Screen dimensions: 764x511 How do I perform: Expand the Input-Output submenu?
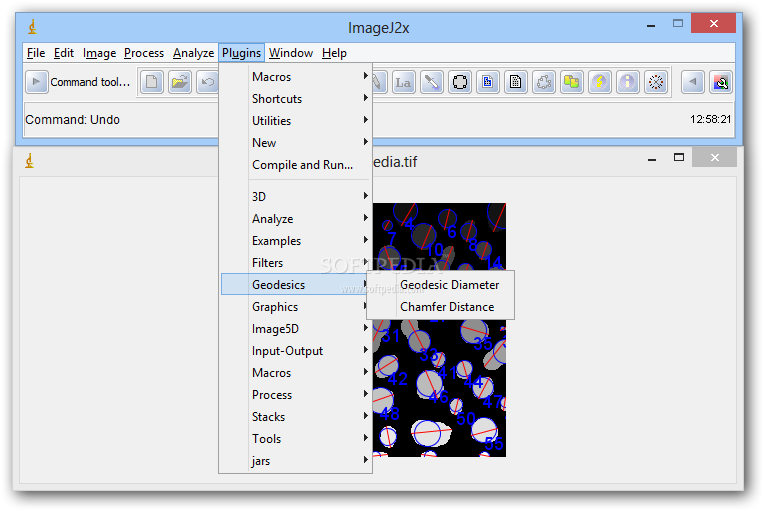[x=296, y=351]
